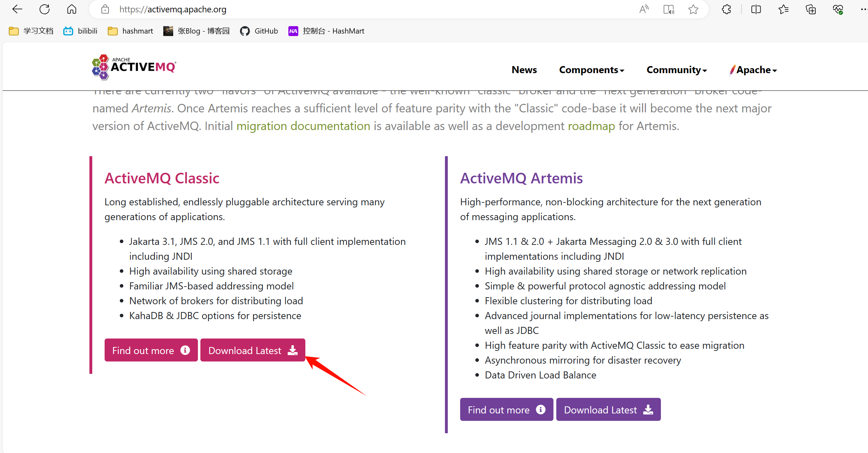View site info via the lock icon
Image resolution: width=868 pixels, height=453 pixels.
[x=105, y=9]
